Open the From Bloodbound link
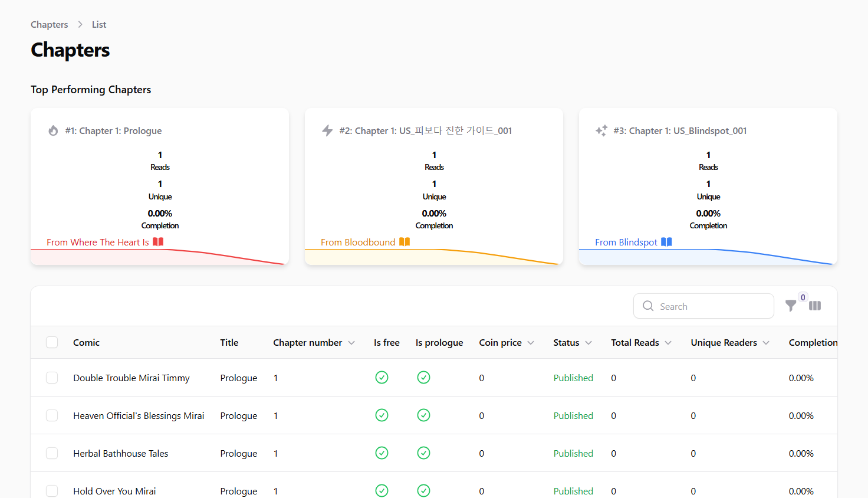868x498 pixels. click(358, 242)
